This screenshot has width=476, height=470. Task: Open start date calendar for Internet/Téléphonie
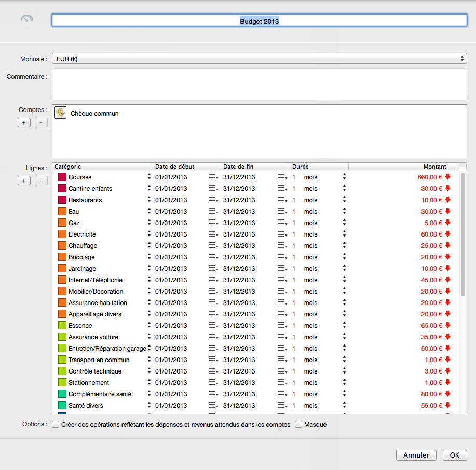[213, 280]
